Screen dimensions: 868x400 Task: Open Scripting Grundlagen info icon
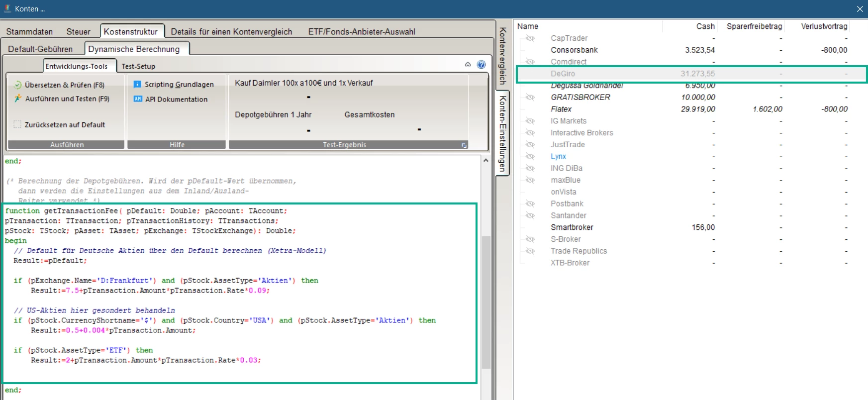[138, 85]
